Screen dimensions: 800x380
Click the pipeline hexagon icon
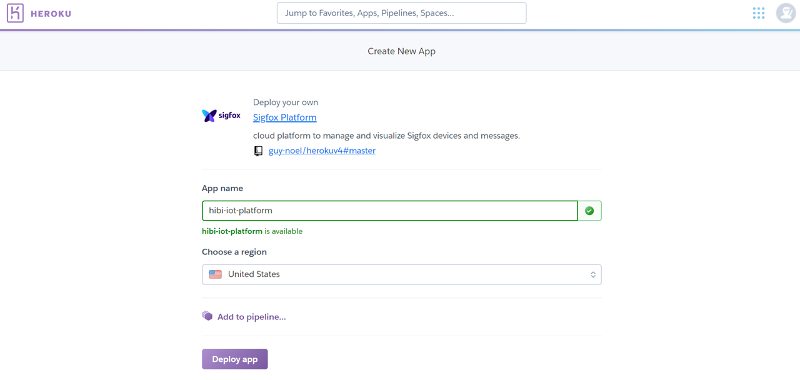pos(207,316)
